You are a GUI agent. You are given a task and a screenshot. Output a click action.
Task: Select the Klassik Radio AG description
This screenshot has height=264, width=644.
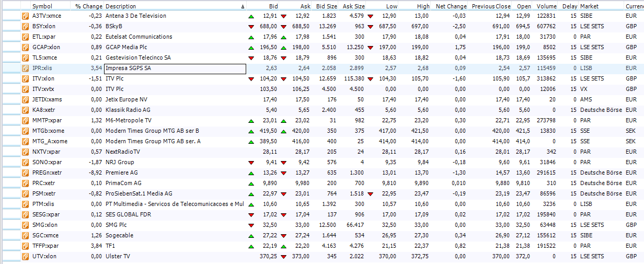(129, 110)
